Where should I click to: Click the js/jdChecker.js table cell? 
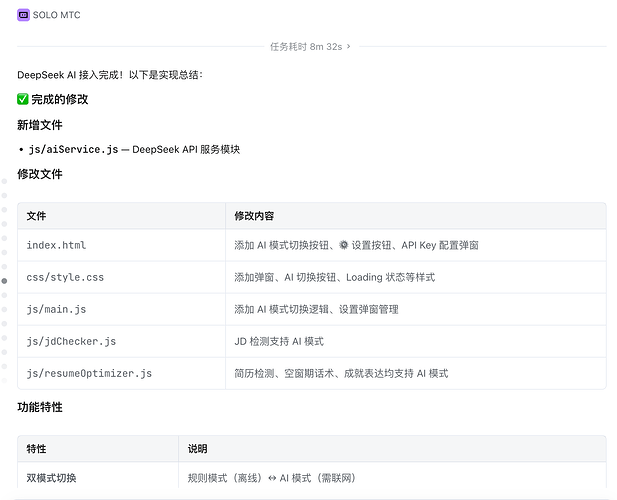(x=121, y=341)
